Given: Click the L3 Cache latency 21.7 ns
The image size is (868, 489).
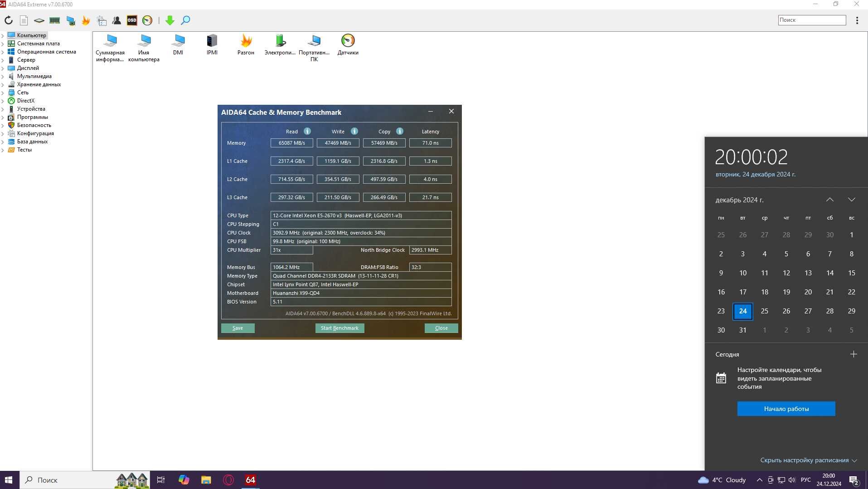Looking at the screenshot, I should point(431,197).
